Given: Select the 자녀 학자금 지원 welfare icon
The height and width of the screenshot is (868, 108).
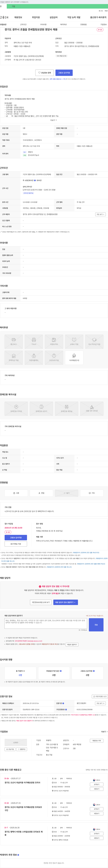Looking at the screenshot, I should click(94, 342).
